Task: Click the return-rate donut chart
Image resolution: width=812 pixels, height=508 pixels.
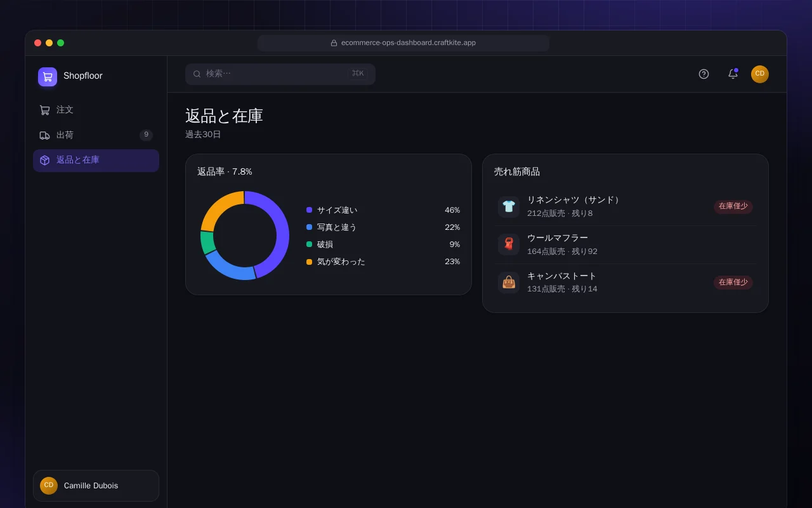Action: coord(244,236)
